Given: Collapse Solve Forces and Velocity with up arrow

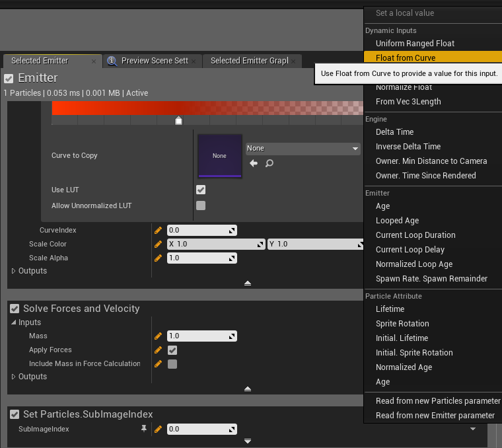Looking at the screenshot, I should tap(248, 389).
